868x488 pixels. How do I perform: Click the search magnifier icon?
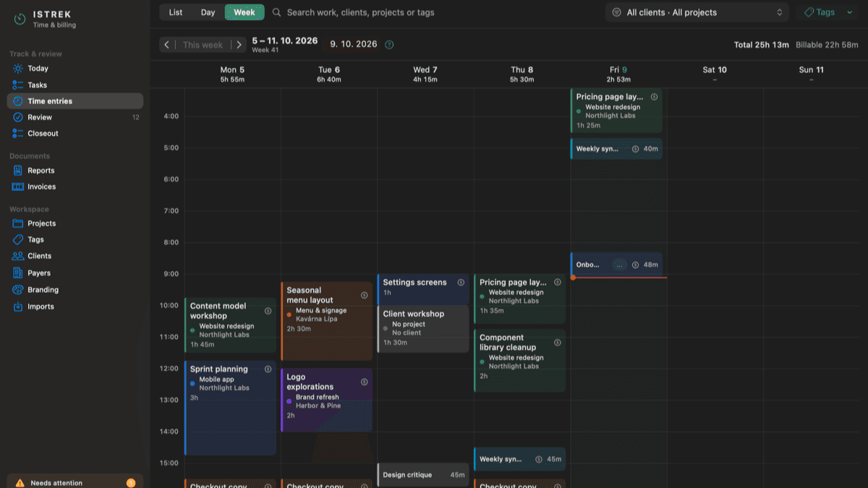click(x=276, y=12)
